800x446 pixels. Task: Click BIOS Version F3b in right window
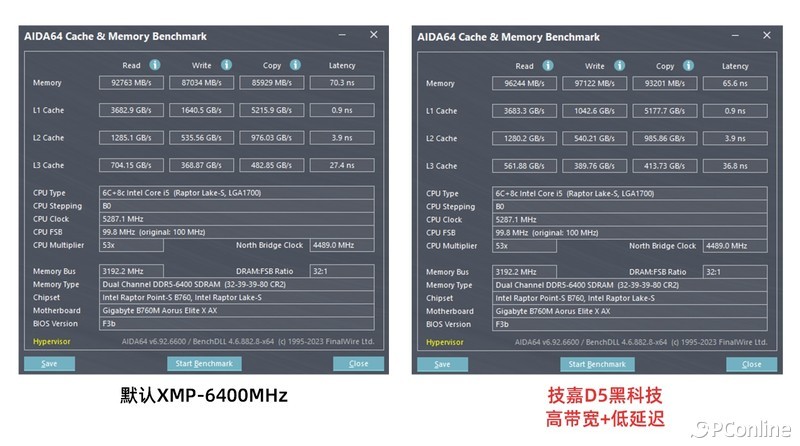pyautogui.click(x=630, y=324)
